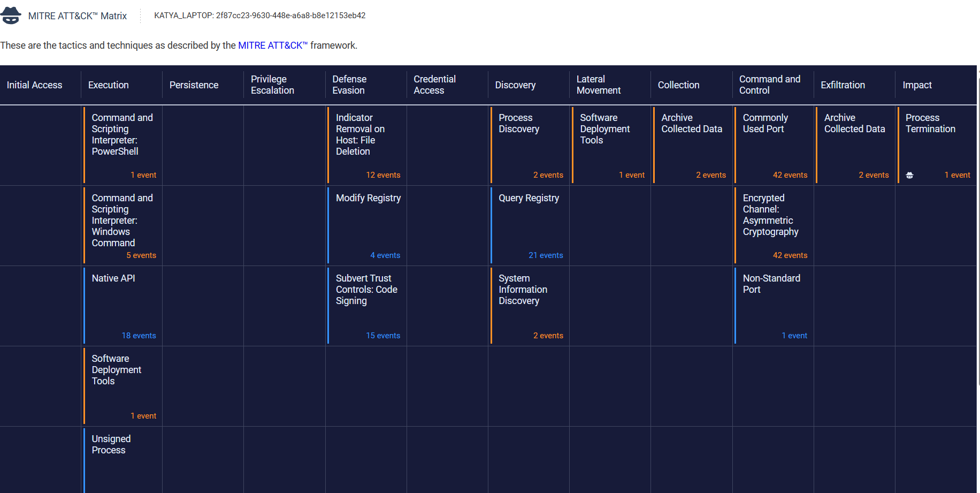Viewport: 980px width, 493px height.
Task: View the 21 events under Query Registry
Action: (x=546, y=255)
